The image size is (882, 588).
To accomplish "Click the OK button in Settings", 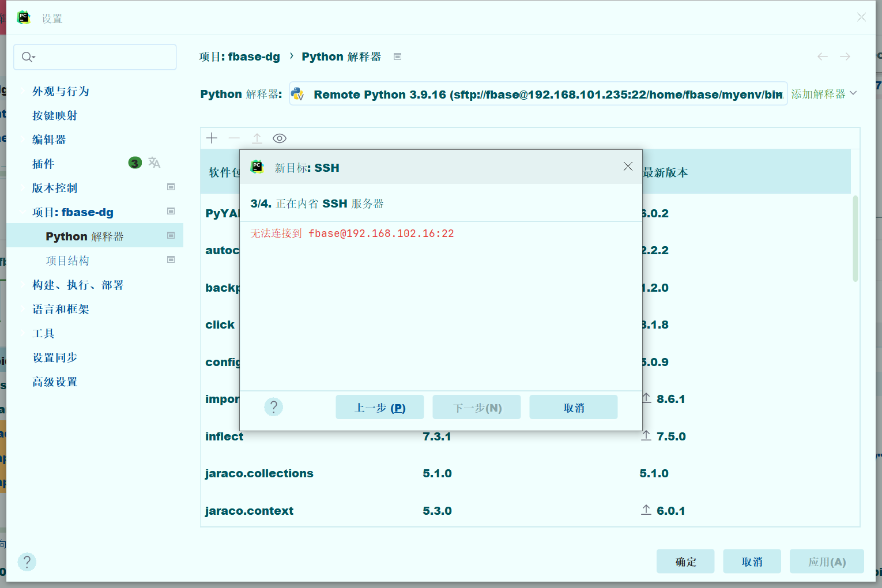I will (x=685, y=561).
